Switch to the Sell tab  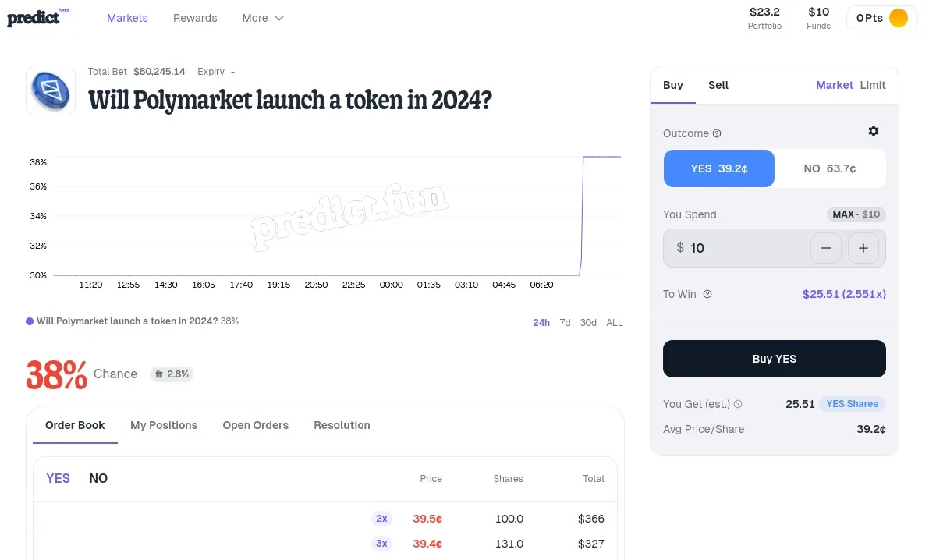718,85
